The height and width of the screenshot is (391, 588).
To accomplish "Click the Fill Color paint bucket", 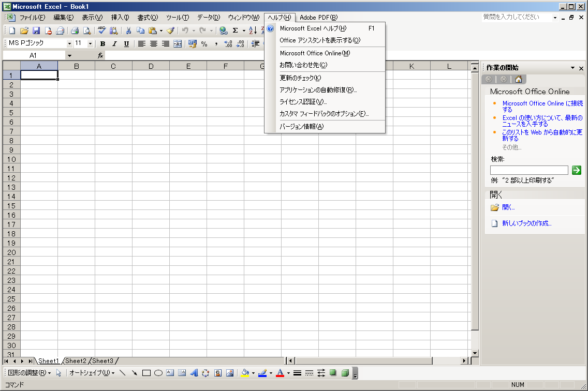I will [x=245, y=373].
